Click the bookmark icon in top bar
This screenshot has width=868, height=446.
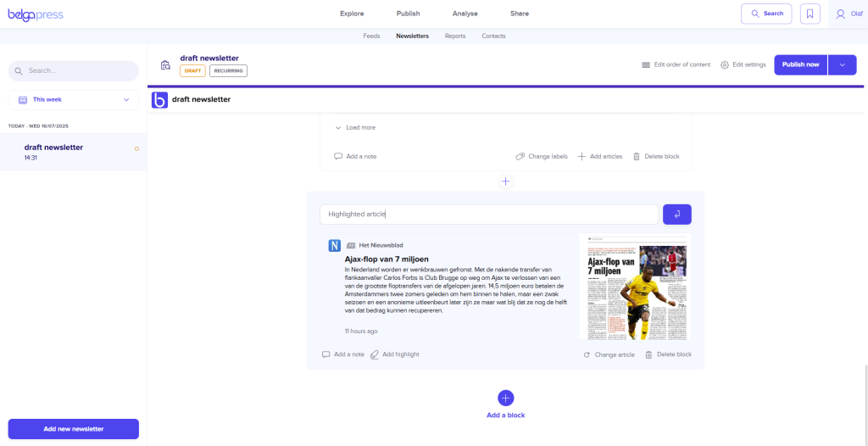point(810,14)
